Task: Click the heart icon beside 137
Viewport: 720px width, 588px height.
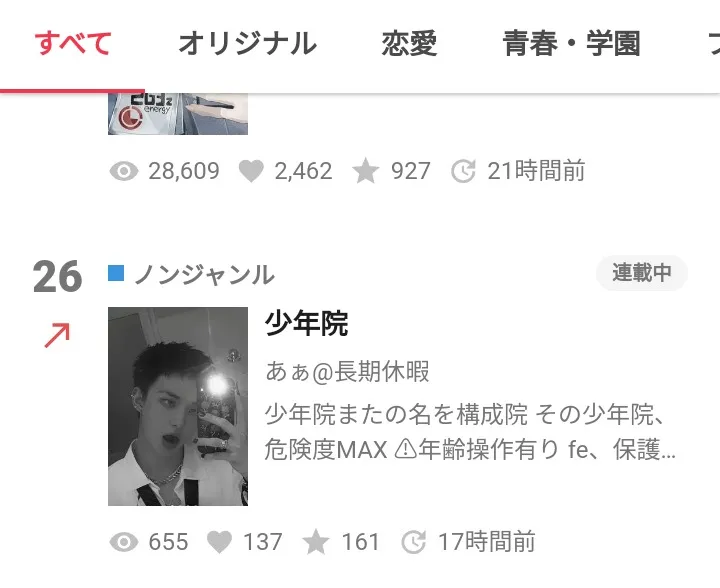Action: pyautogui.click(x=219, y=542)
